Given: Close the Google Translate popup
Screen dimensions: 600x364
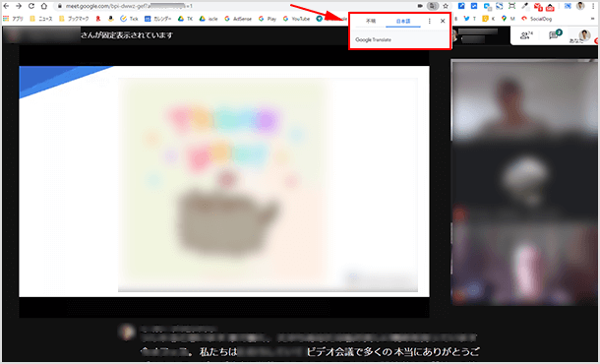Looking at the screenshot, I should 443,21.
